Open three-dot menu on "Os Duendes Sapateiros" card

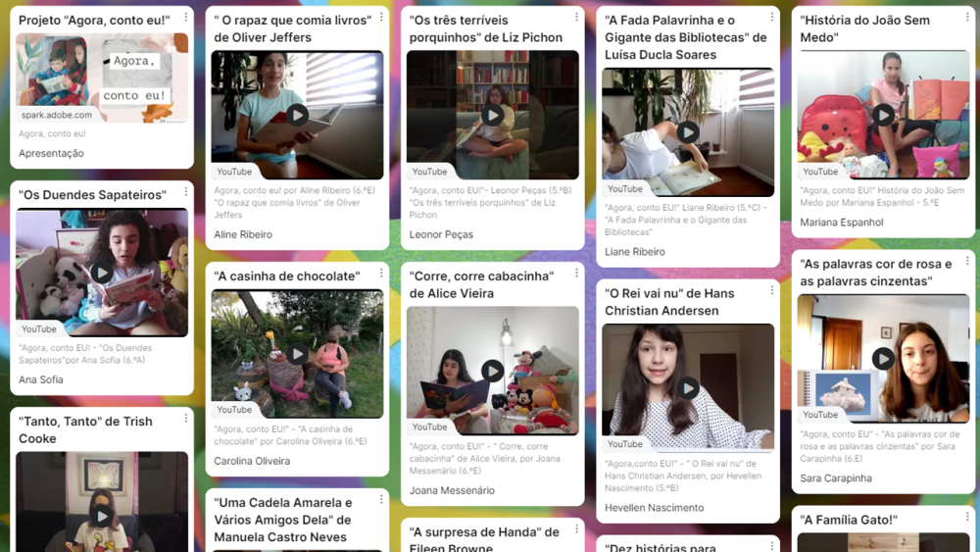[185, 191]
